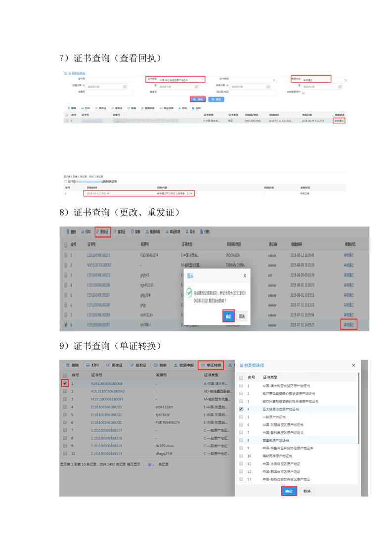The image size is (392, 555).
Task: Click 单证转换 button highlighted in red
Action: tap(211, 365)
